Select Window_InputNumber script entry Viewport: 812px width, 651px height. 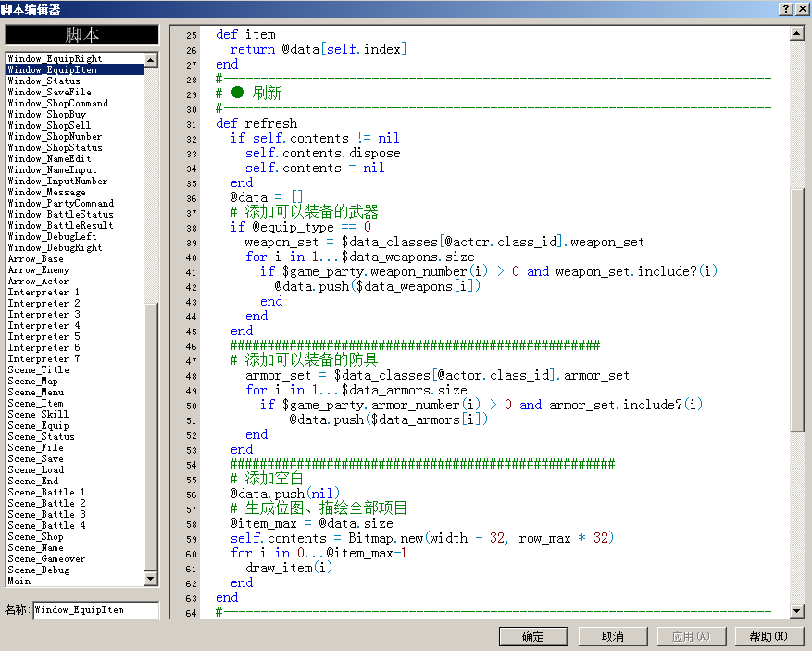coord(75,182)
